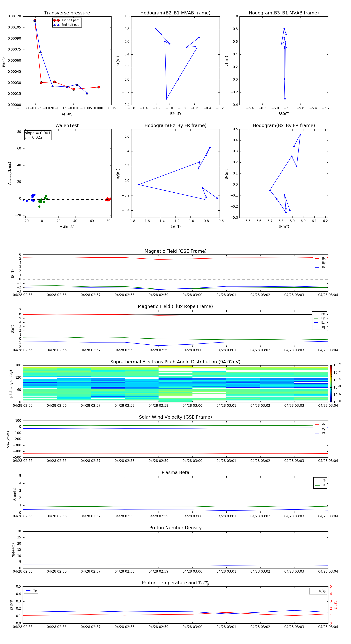Click the 'slope = 0.001' annotation
Viewport: 351px width, 644px height.
(x=37, y=133)
